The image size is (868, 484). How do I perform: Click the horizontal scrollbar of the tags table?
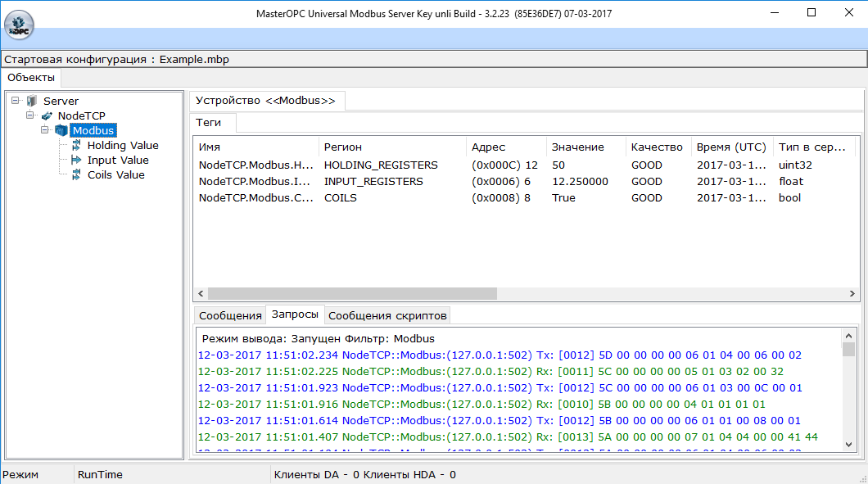(x=352, y=293)
